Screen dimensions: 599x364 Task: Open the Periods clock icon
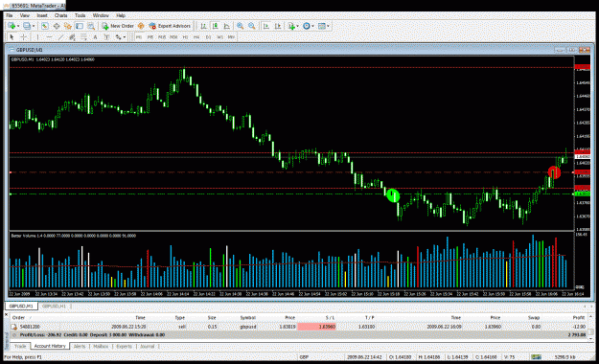click(306, 26)
